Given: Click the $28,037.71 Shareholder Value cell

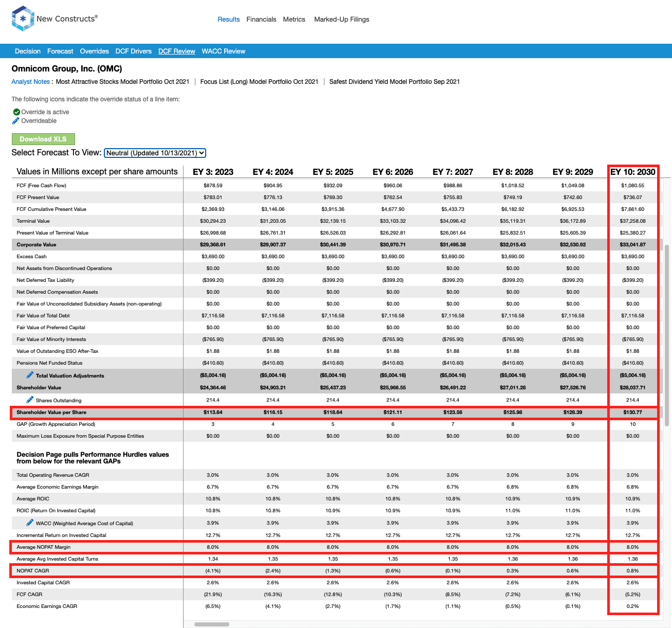Looking at the screenshot, I should point(633,388).
